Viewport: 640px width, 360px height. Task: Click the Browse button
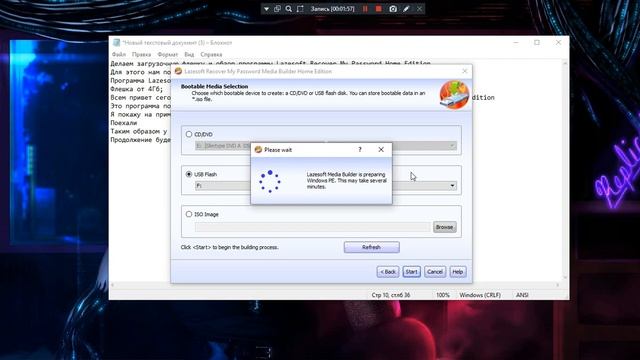click(x=444, y=227)
